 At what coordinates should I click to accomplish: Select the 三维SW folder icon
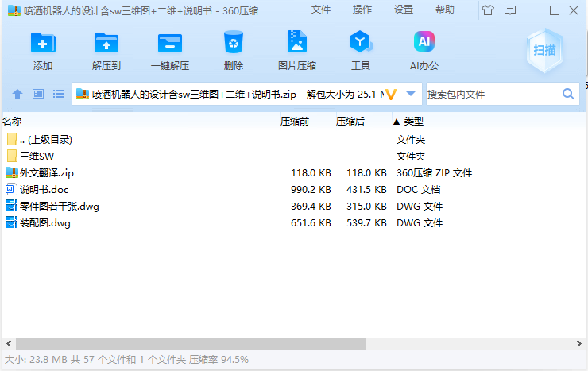pos(12,156)
